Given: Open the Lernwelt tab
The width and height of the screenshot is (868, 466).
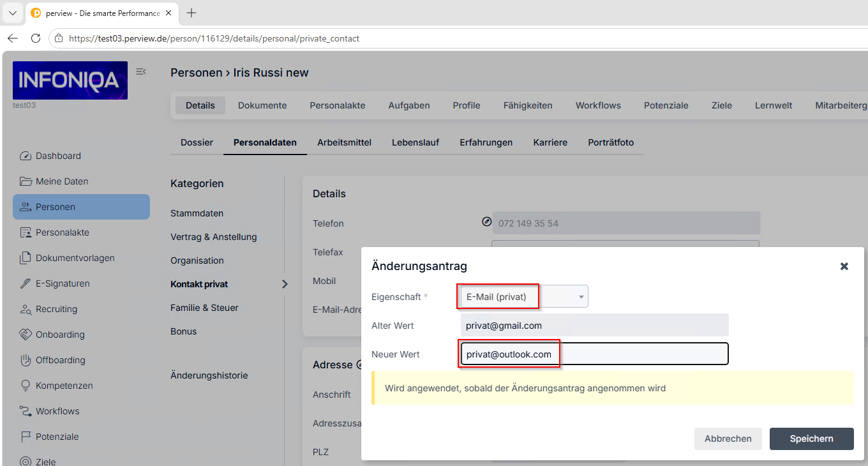Looking at the screenshot, I should point(774,105).
